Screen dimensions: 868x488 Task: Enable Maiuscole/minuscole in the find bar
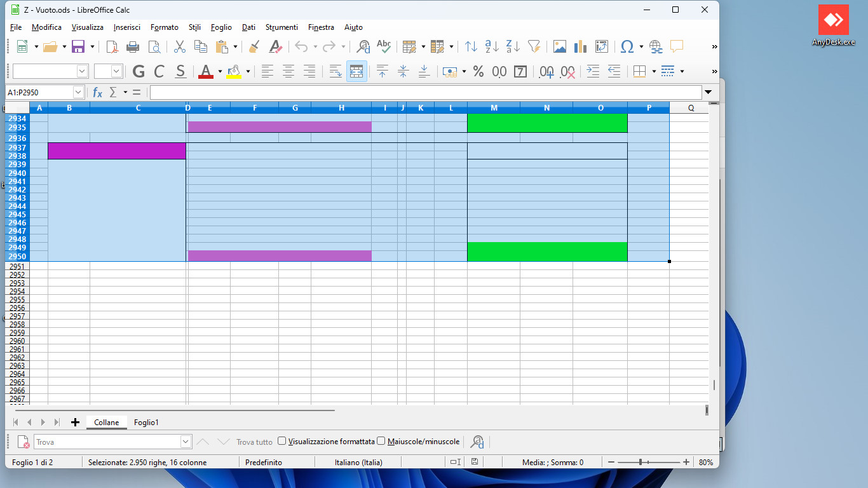pyautogui.click(x=381, y=441)
